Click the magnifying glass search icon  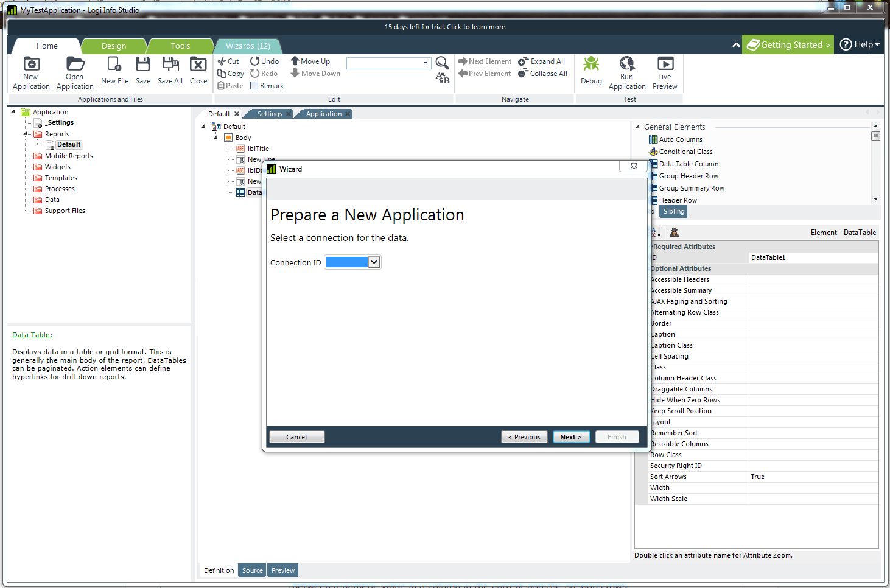click(442, 63)
